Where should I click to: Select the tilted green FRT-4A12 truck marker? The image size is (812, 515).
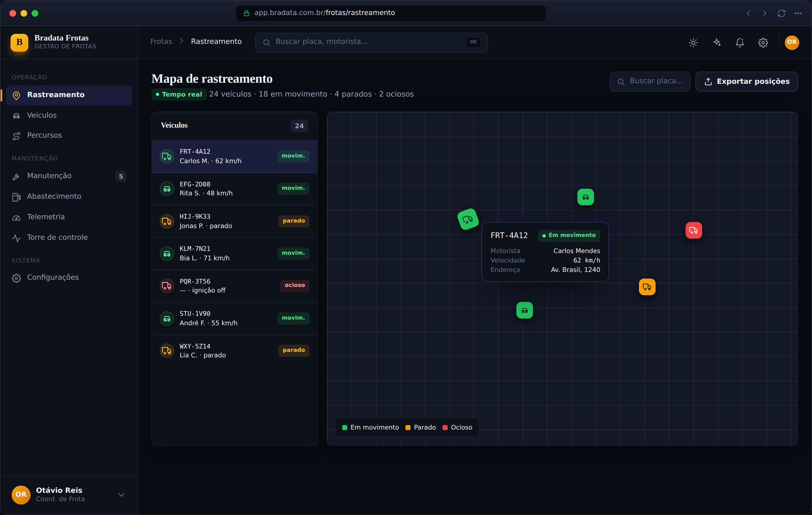pos(467,219)
